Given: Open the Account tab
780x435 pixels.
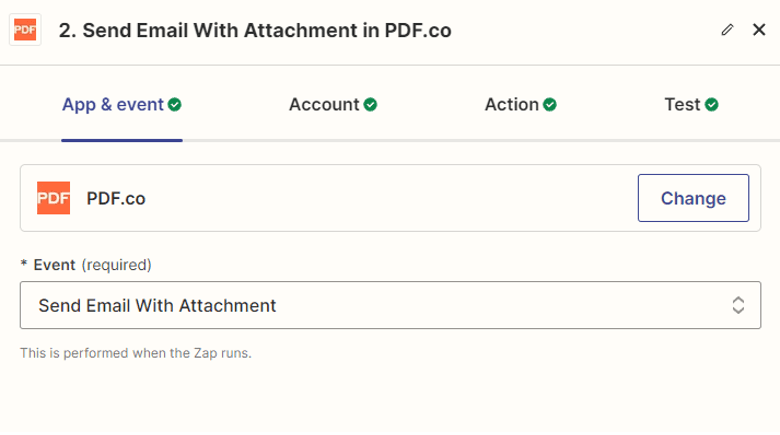Looking at the screenshot, I should [x=323, y=104].
